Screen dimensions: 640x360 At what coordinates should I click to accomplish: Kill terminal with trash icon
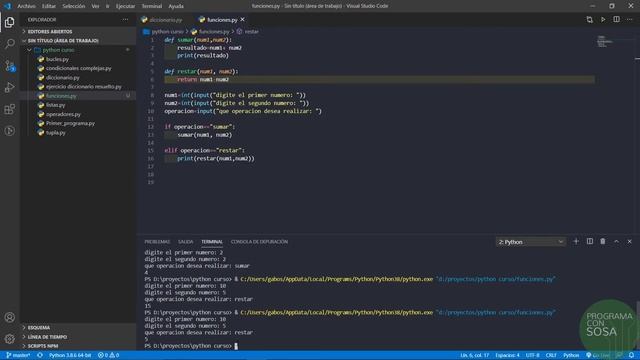click(603, 242)
